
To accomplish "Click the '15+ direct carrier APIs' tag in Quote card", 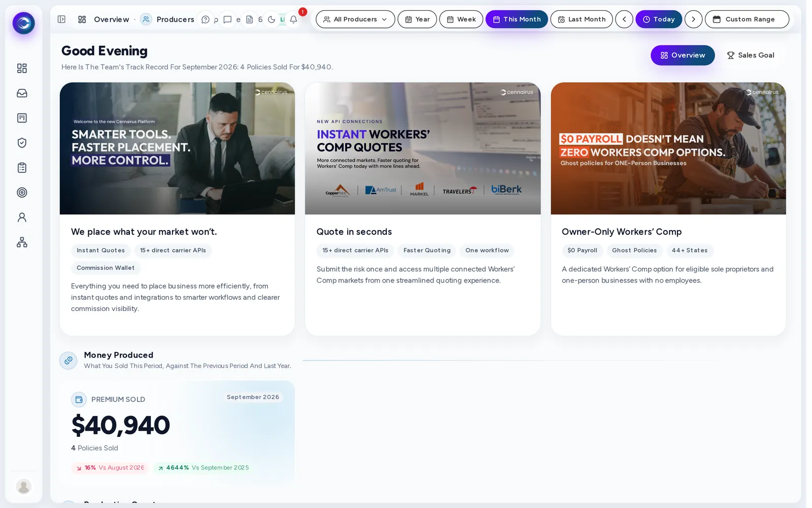I will [355, 250].
